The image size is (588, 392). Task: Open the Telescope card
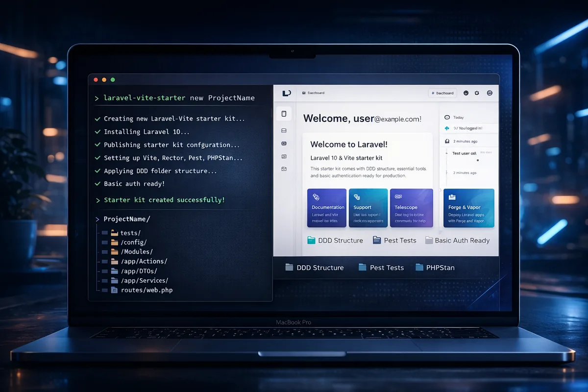(411, 208)
